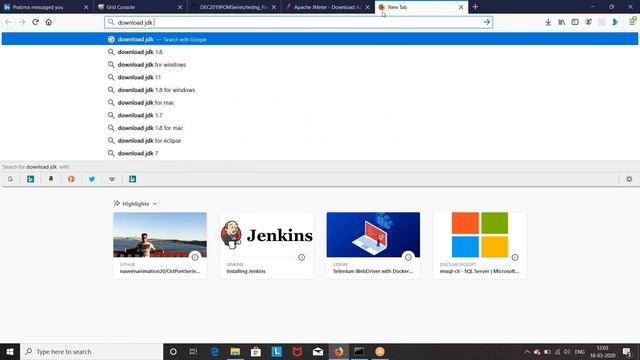Open File Explorer from taskbar
The image size is (640, 360).
[x=235, y=351]
